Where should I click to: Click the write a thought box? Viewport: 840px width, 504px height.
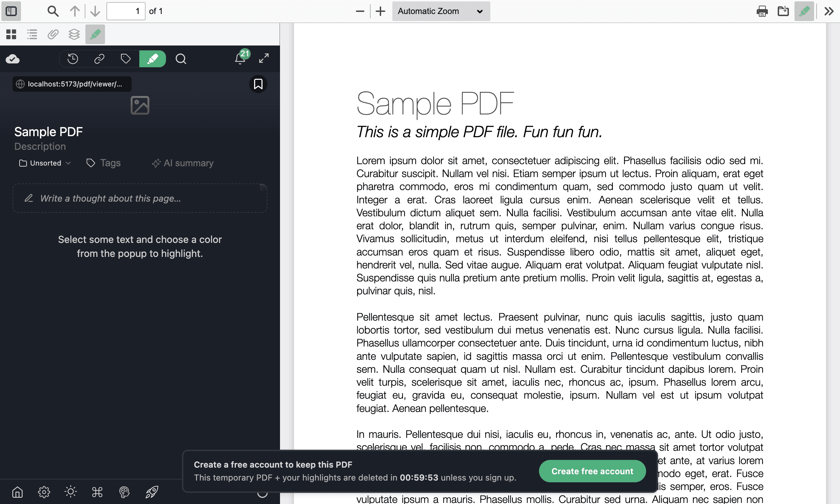pos(140,198)
